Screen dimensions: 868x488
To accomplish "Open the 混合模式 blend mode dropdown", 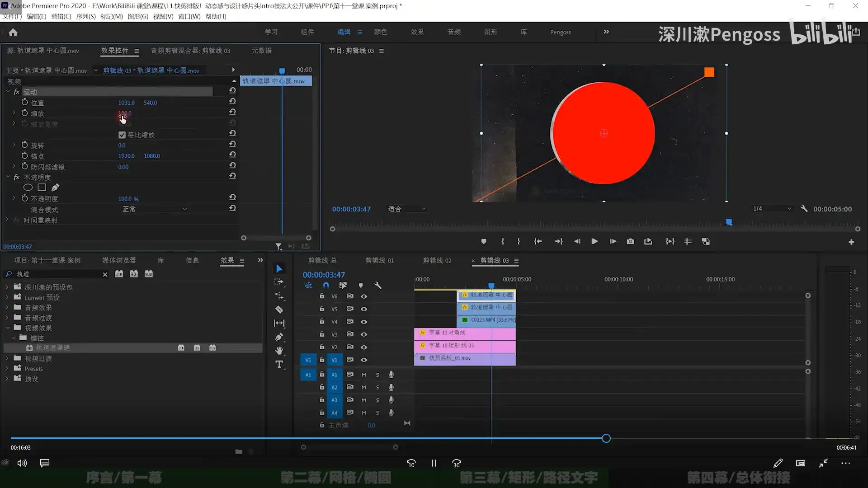I will [154, 209].
